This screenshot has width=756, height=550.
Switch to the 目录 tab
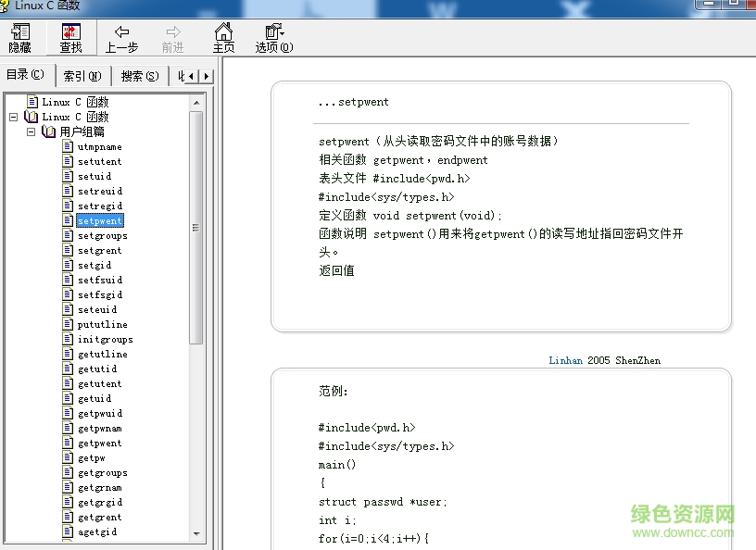26,74
